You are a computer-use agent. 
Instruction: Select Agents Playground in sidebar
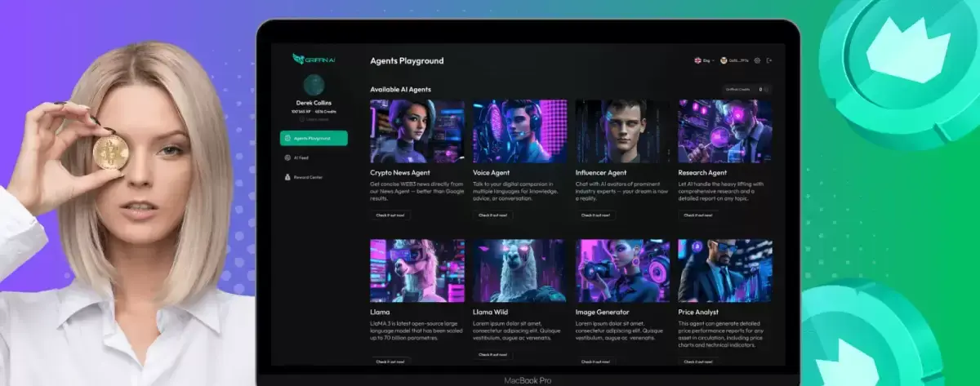[314, 139]
